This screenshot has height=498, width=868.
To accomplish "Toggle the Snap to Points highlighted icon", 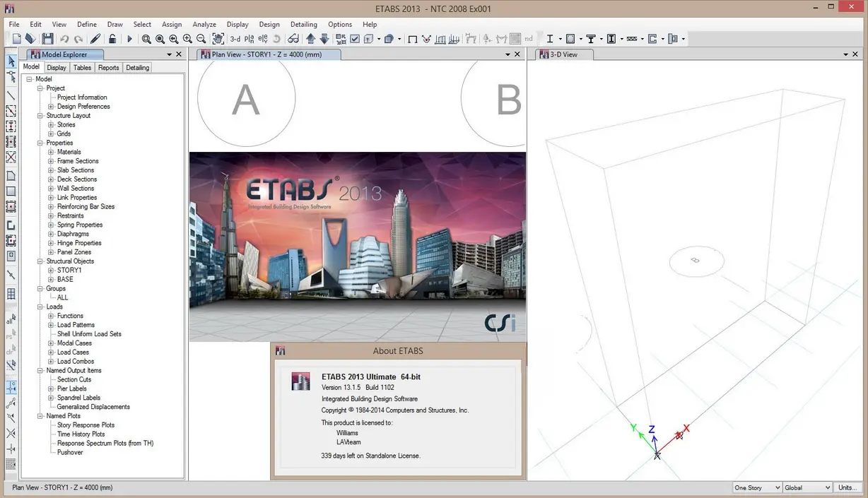I will pyautogui.click(x=11, y=387).
